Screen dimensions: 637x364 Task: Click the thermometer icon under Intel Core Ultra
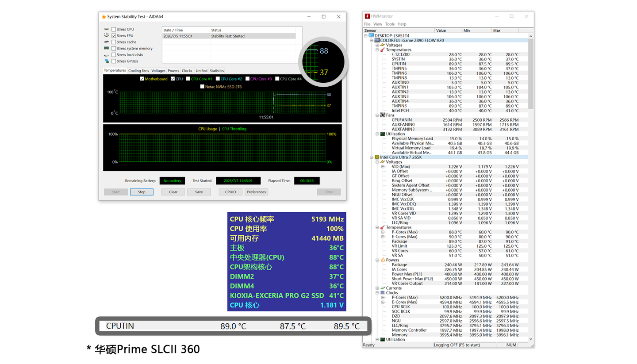click(382, 227)
